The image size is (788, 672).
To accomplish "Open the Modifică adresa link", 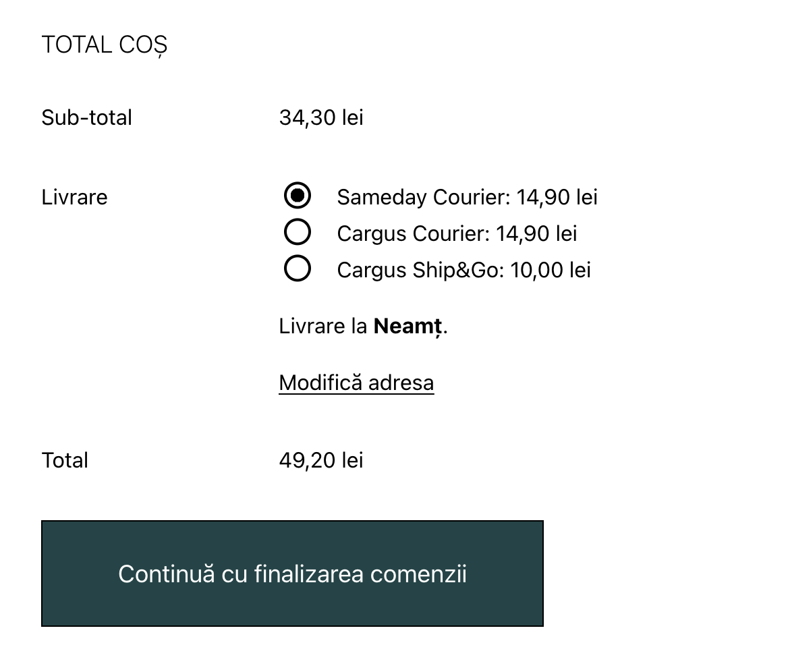I will coord(356,383).
